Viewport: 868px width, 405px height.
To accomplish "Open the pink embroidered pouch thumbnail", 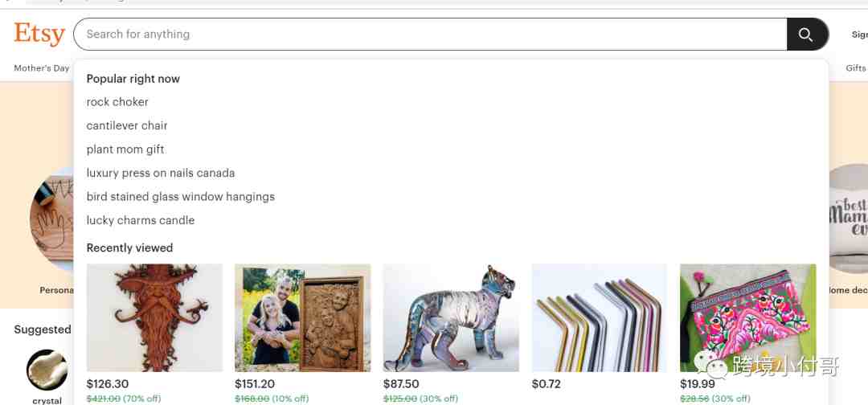I will coord(748,317).
